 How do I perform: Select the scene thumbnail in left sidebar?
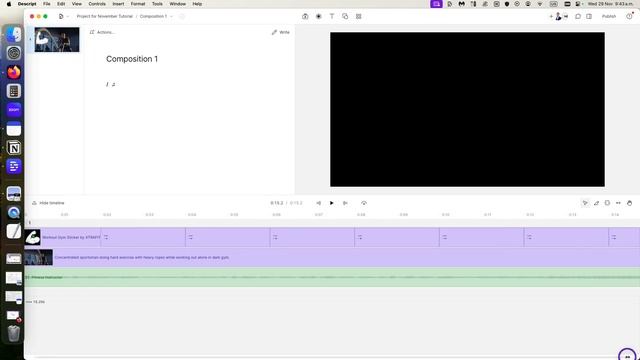point(57,40)
